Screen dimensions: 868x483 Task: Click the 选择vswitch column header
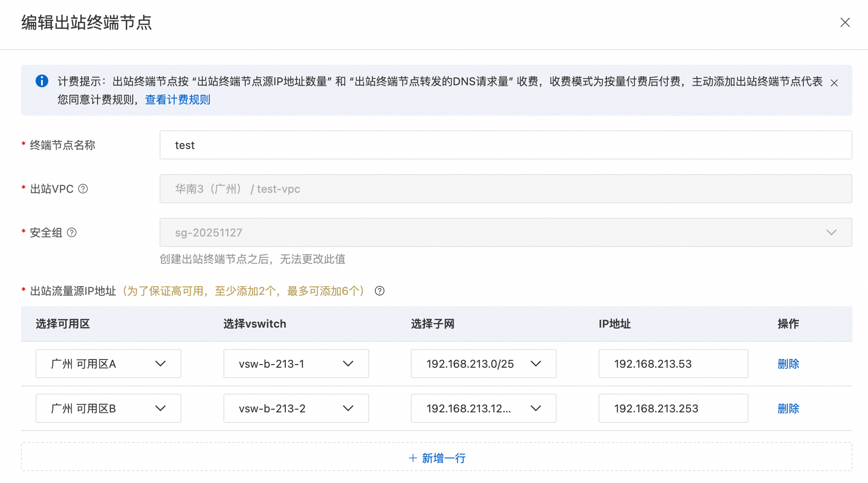255,324
